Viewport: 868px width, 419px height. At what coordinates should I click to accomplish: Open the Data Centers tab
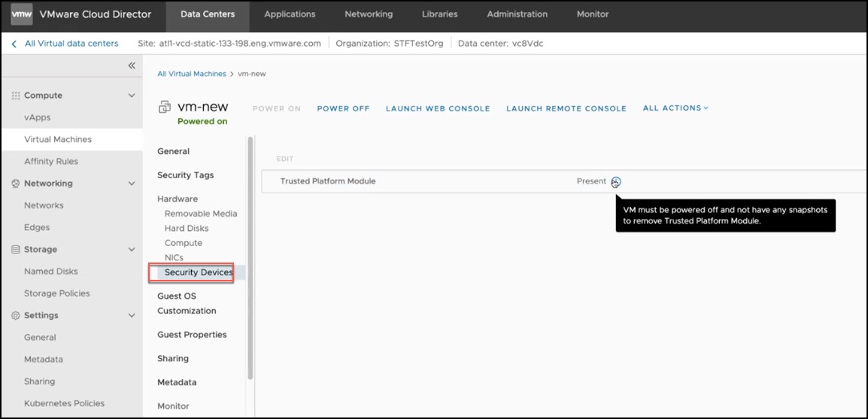pos(208,14)
